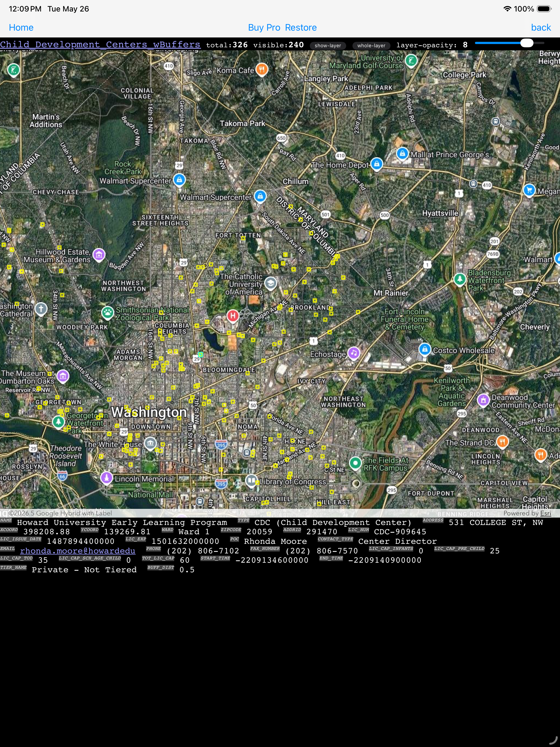The image size is (560, 747).
Task: Tap the Bladensburg Waterfront Park pin
Action: point(459,280)
